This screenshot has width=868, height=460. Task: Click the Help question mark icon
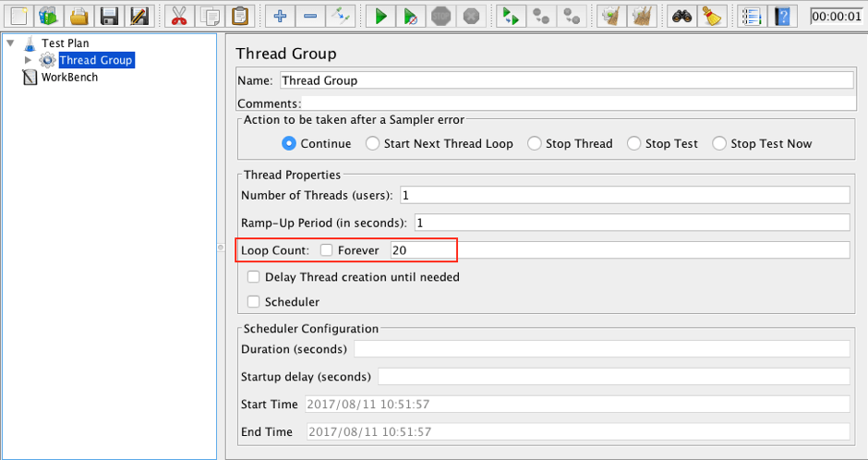(782, 16)
